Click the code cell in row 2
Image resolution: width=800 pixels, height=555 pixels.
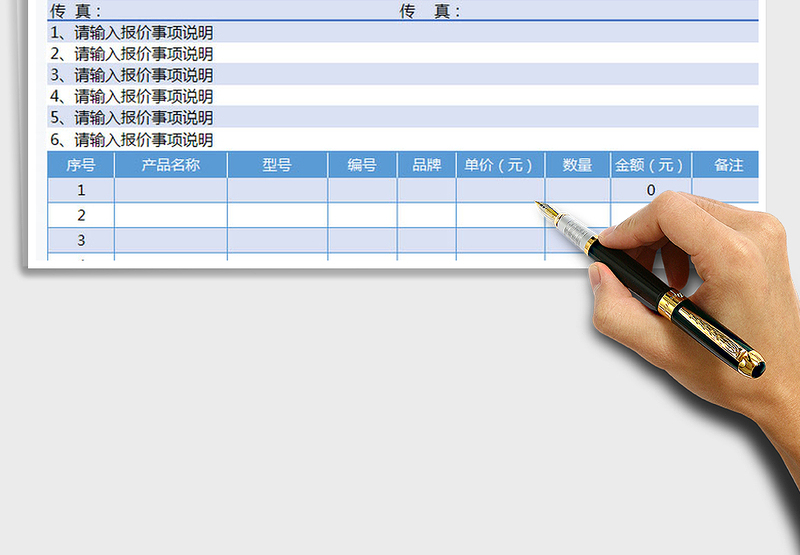click(362, 215)
